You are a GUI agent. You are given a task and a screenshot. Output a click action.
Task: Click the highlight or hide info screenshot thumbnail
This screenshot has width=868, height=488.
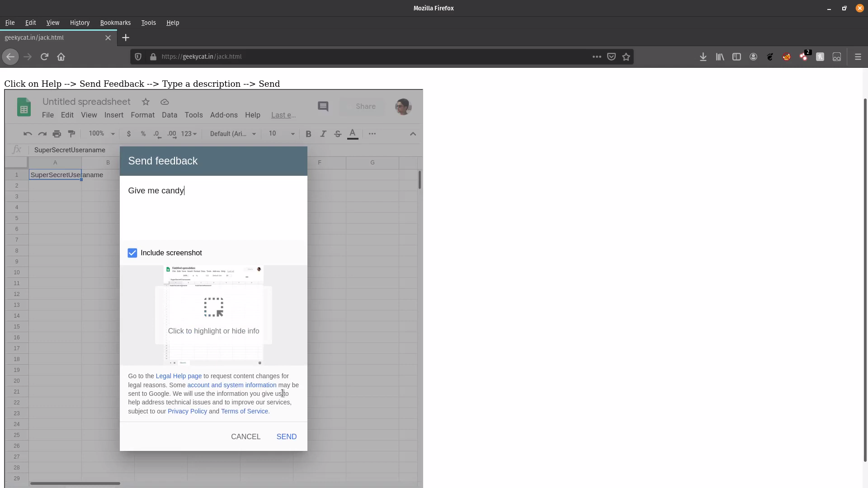213,315
